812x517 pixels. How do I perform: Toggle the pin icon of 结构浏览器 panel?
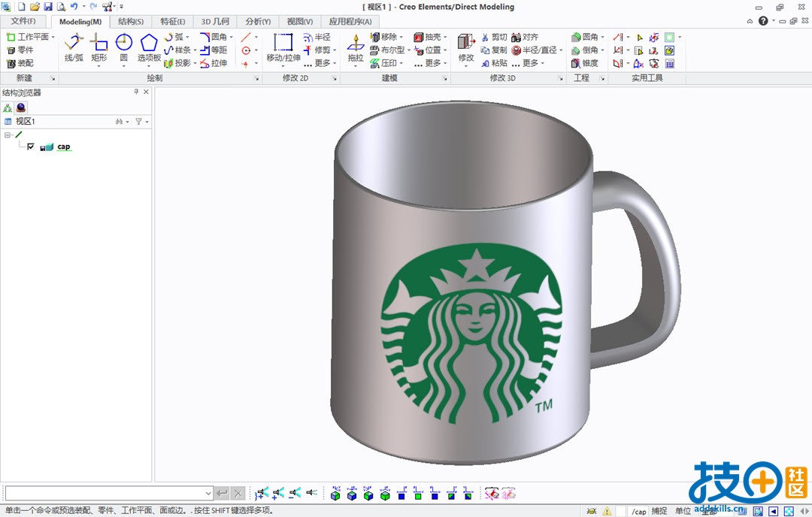click(136, 92)
